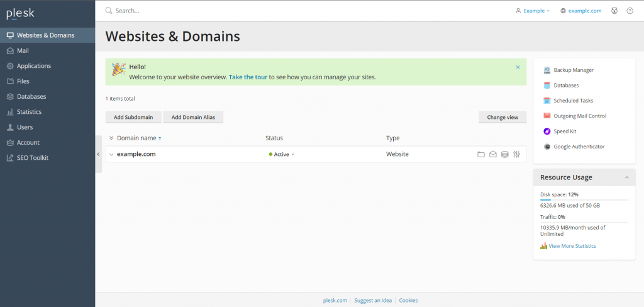The width and height of the screenshot is (644, 307).
Task: Open Account in the sidebar
Action: pyautogui.click(x=48, y=143)
